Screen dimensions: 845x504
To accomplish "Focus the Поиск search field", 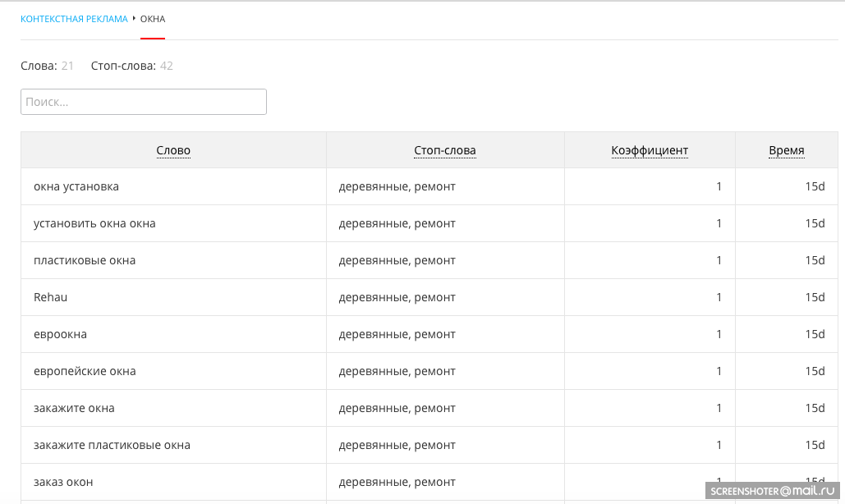I will click(144, 102).
